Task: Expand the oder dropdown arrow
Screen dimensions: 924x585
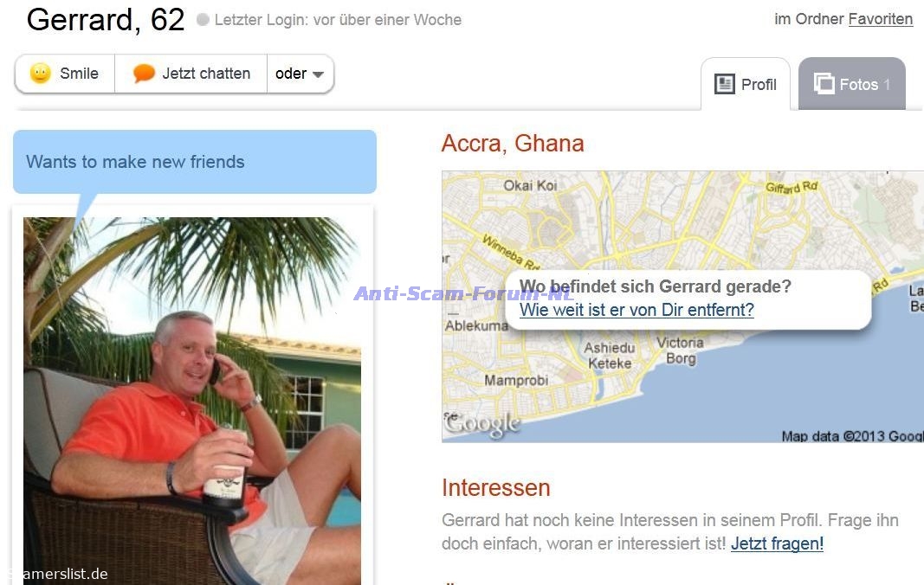Action: [318, 74]
